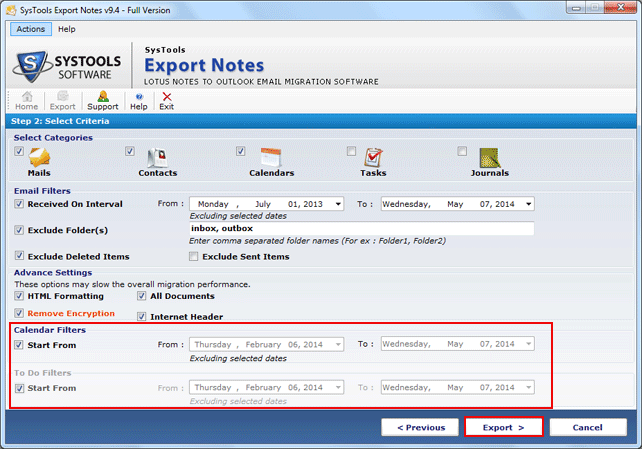Toggle Internet Header checkbox

click(x=141, y=316)
